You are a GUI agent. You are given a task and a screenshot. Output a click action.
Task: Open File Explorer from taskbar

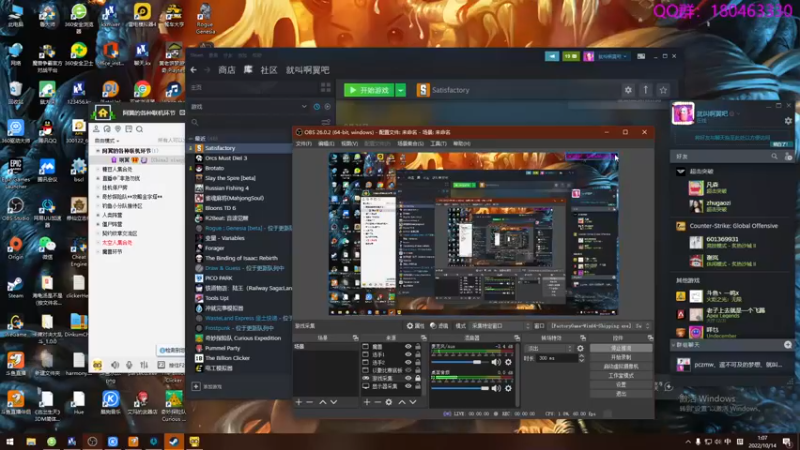click(x=31, y=441)
